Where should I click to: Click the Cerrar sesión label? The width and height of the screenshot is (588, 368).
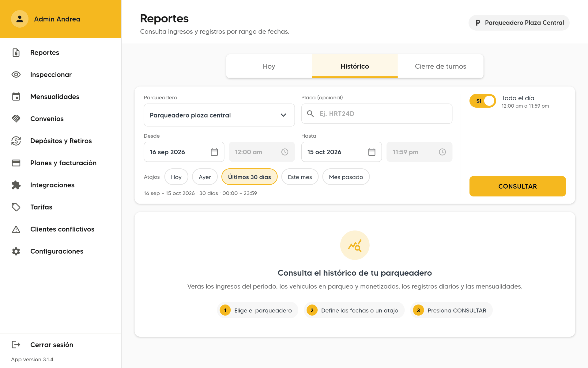(x=52, y=345)
